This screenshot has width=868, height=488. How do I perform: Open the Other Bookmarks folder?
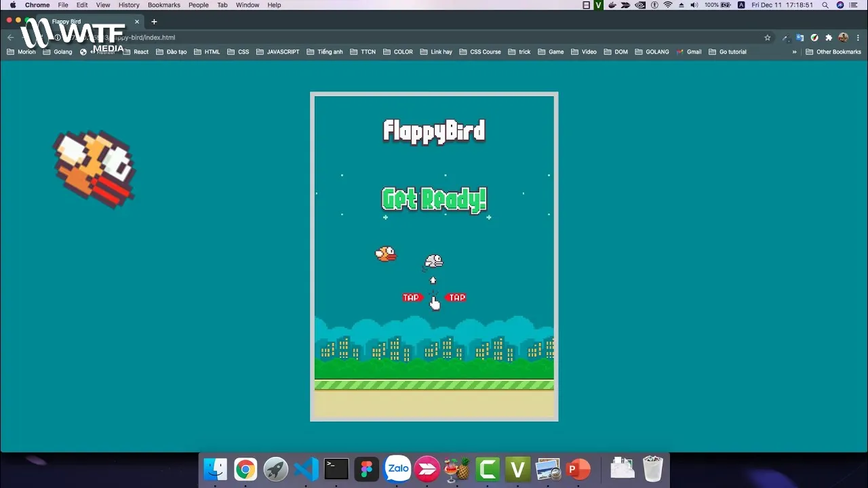coord(833,52)
